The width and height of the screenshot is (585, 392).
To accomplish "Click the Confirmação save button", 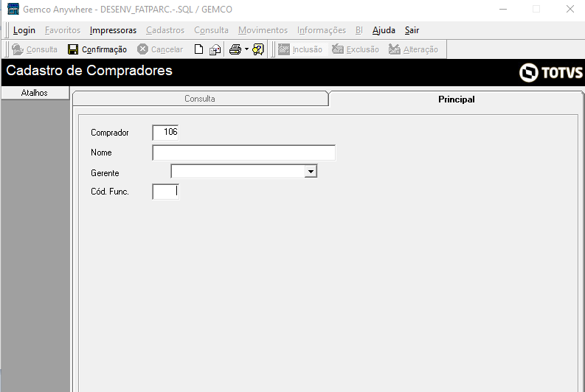I will pos(97,49).
